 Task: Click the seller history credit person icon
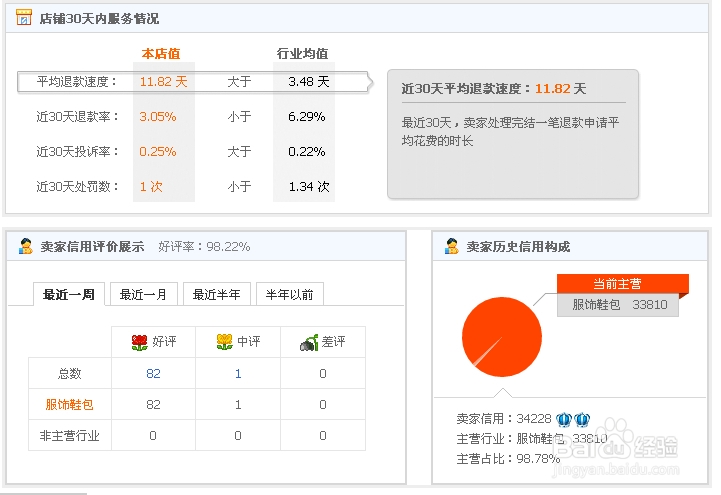click(452, 246)
